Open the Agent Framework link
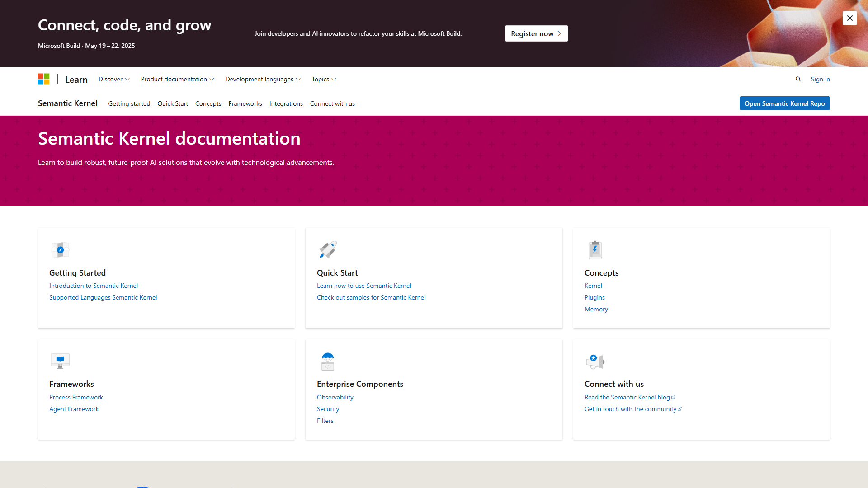The height and width of the screenshot is (488, 868). tap(74, 409)
